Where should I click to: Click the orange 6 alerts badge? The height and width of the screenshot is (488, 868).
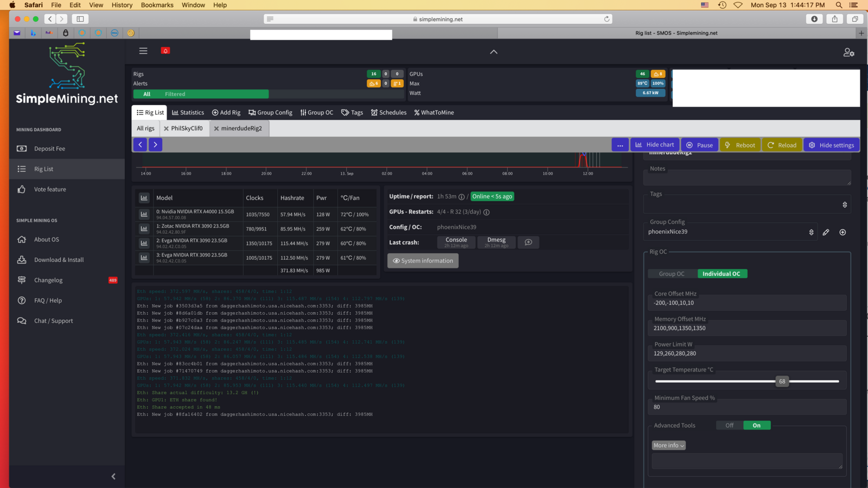374,84
